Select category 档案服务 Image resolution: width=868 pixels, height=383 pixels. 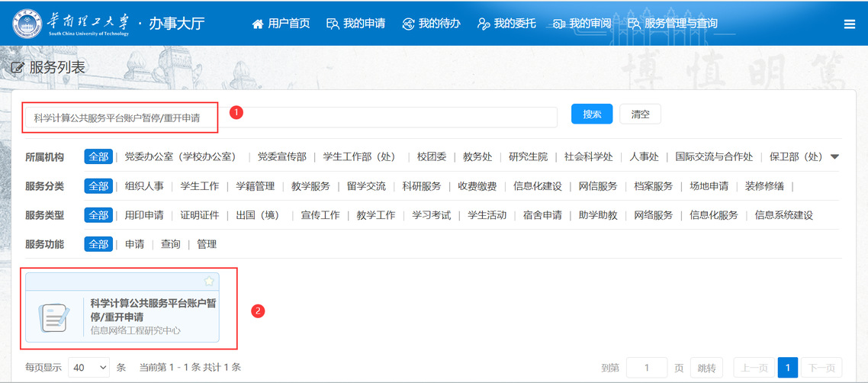pos(653,186)
